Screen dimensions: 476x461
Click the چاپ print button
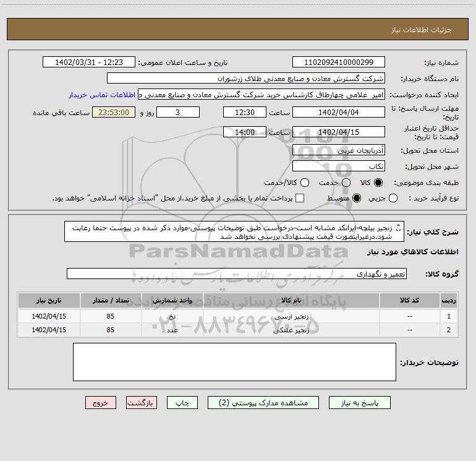pos(182,403)
